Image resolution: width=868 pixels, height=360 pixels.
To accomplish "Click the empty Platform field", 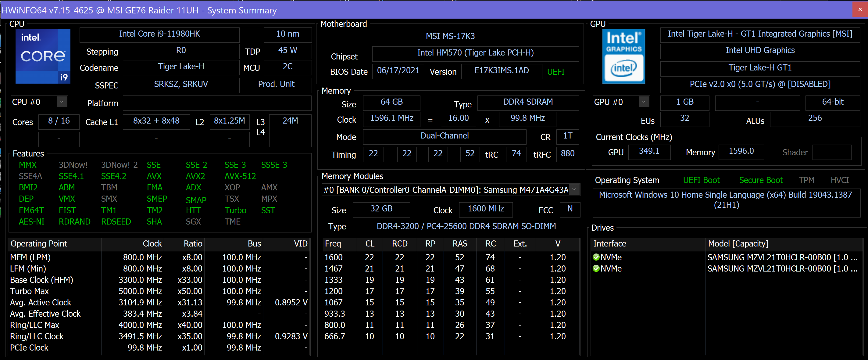I will tap(217, 103).
